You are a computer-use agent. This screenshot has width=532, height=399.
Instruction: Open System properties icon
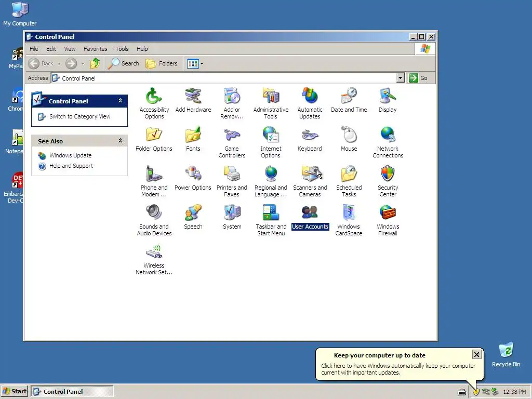tap(232, 217)
